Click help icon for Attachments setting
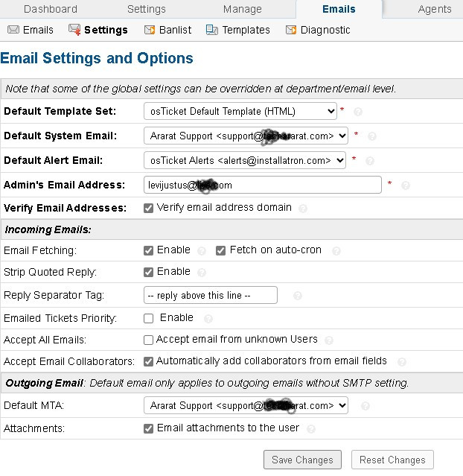 [311, 429]
